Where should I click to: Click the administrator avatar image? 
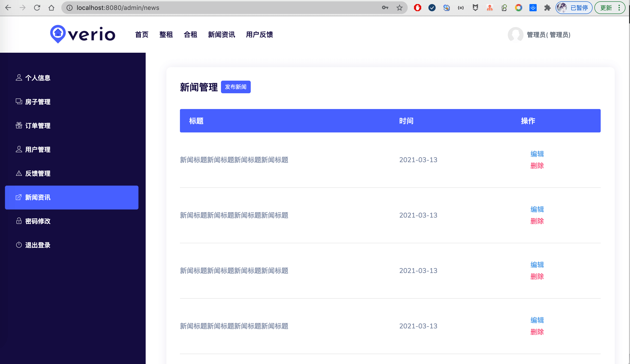[515, 35]
